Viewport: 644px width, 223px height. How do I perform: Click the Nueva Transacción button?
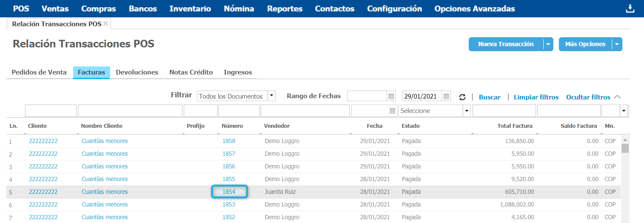(506, 44)
